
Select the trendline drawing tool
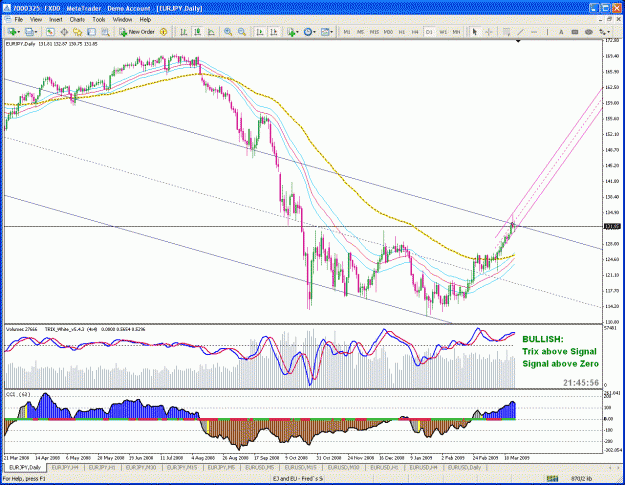click(x=521, y=32)
